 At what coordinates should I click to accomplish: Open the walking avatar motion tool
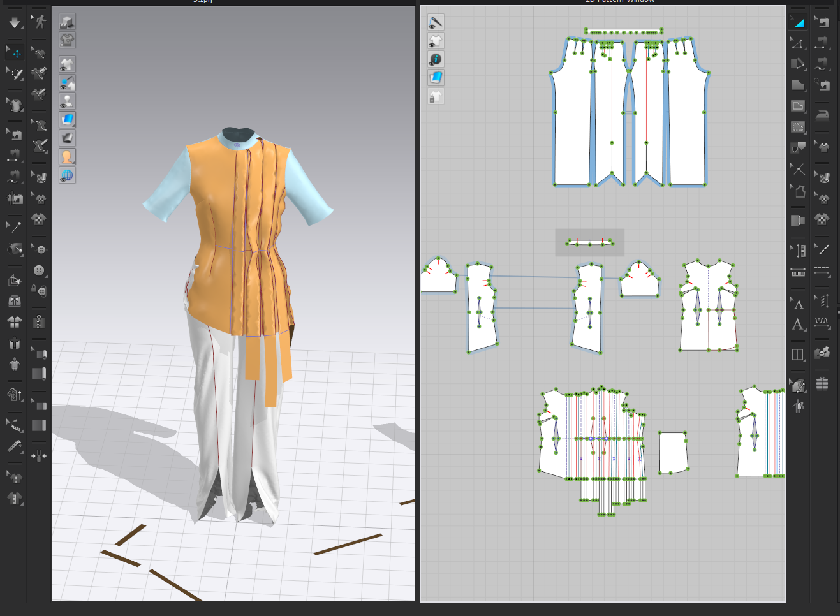[39, 22]
